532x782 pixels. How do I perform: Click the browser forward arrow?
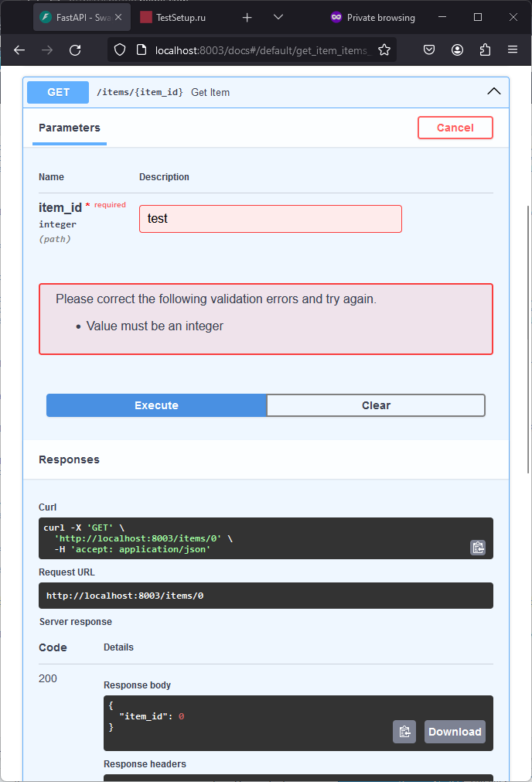[47, 50]
